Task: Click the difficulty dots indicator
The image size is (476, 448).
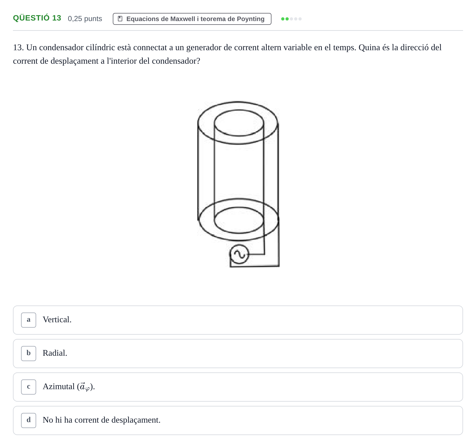Action: (291, 19)
